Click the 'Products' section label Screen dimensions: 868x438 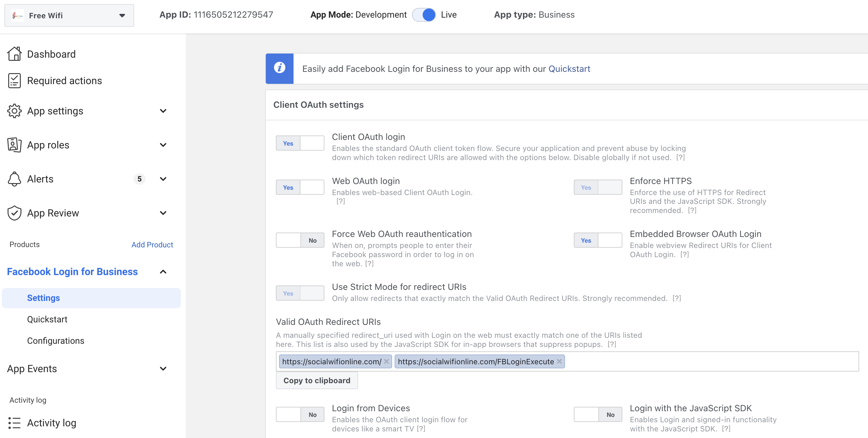[24, 245]
